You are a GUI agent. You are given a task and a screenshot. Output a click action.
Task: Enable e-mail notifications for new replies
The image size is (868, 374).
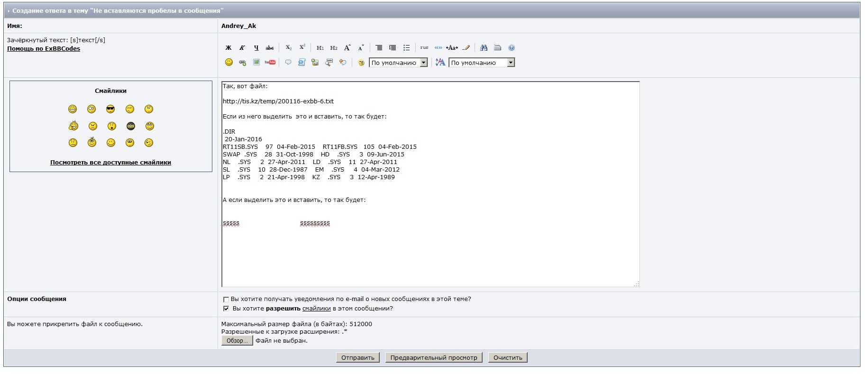pos(226,300)
